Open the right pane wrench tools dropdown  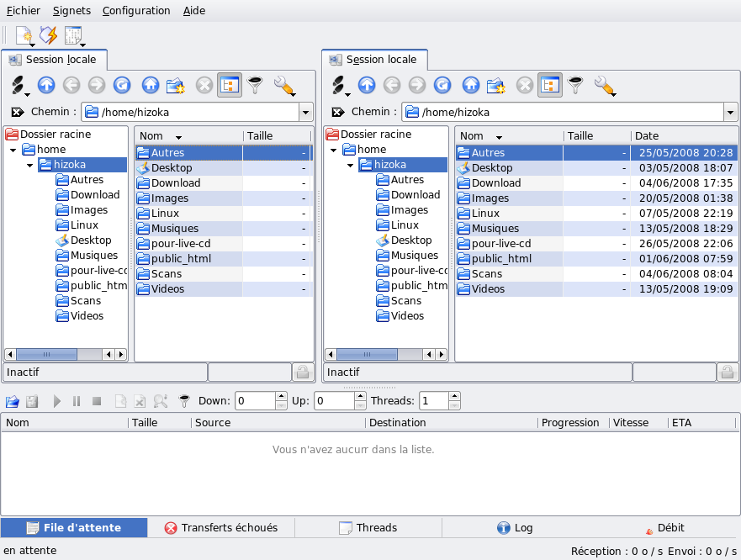pyautogui.click(x=606, y=85)
